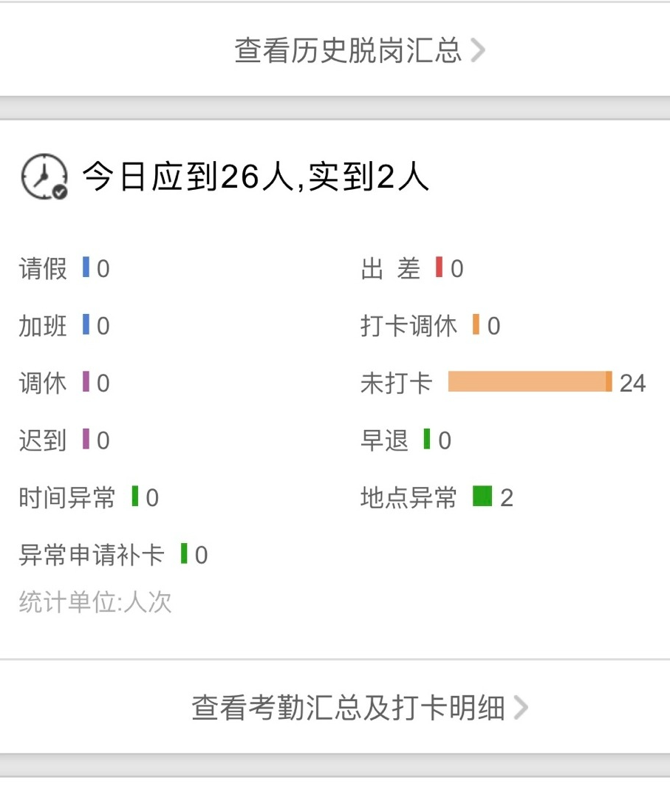Tap chevron next to 查看历史脱岗汇总
The height and width of the screenshot is (812, 670).
click(478, 50)
